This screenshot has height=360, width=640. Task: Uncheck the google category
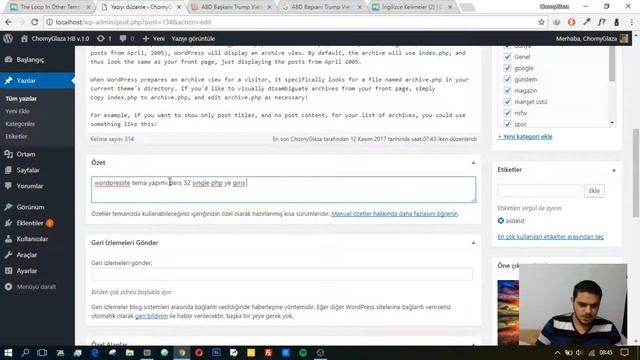click(507, 68)
